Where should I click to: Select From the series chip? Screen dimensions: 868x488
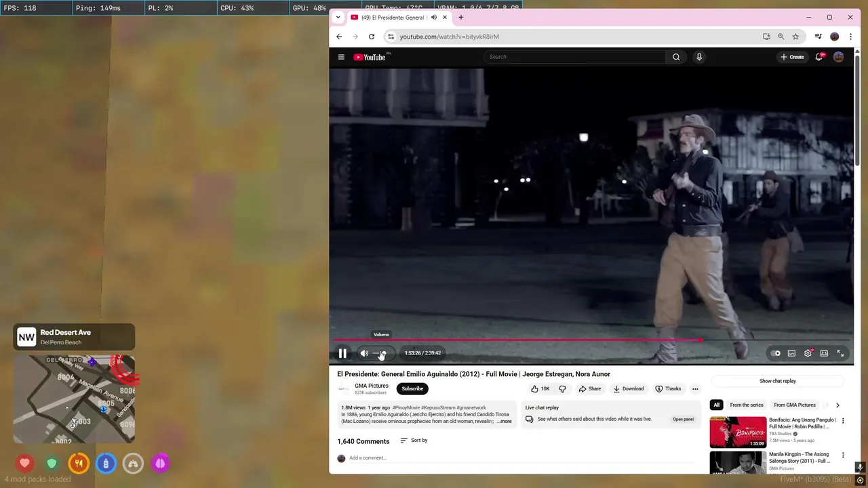tap(747, 405)
